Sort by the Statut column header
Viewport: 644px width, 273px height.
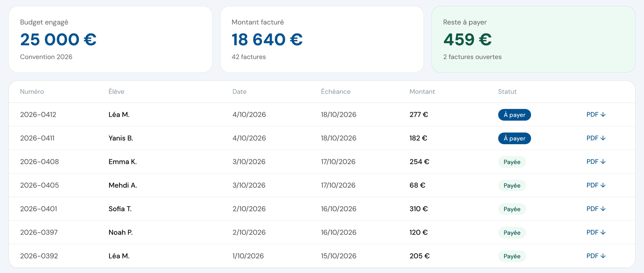point(507,92)
